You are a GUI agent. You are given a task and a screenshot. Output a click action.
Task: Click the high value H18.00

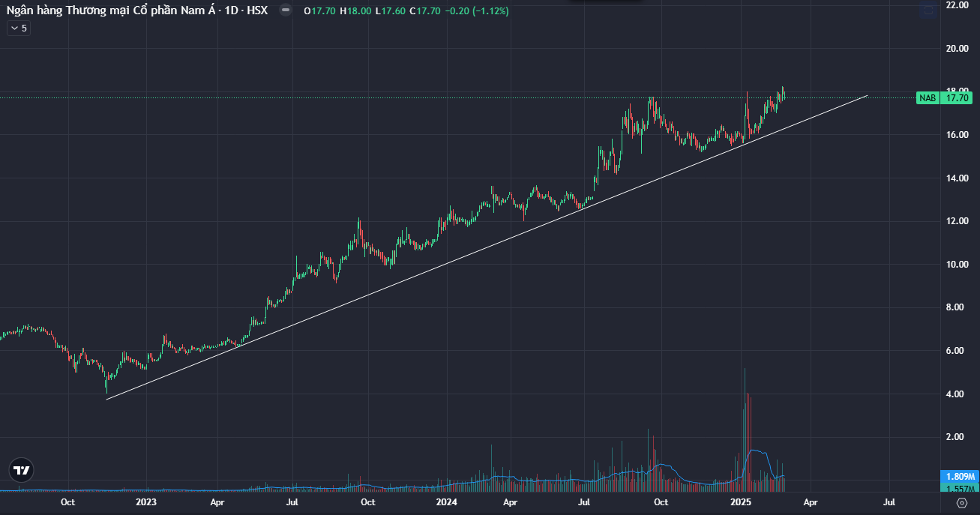click(354, 11)
